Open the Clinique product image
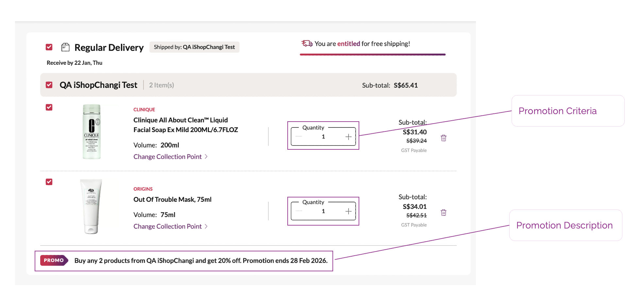Viewport: 644px width, 304px height. coord(92,131)
